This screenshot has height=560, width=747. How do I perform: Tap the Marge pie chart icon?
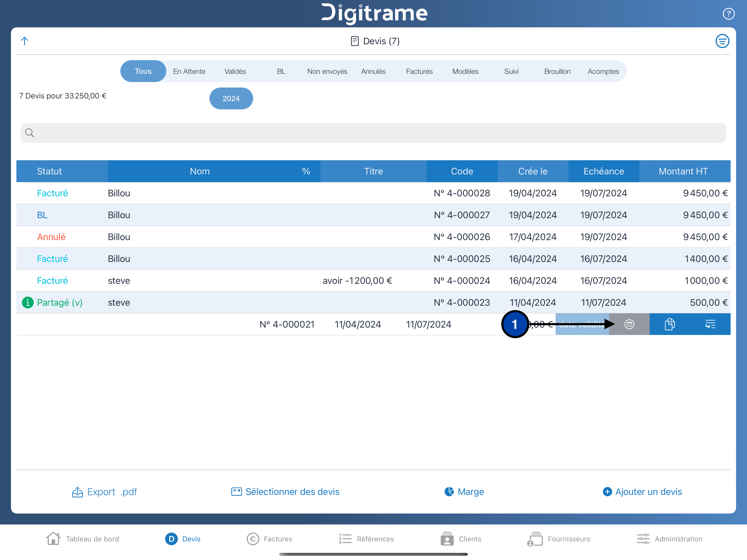449,492
